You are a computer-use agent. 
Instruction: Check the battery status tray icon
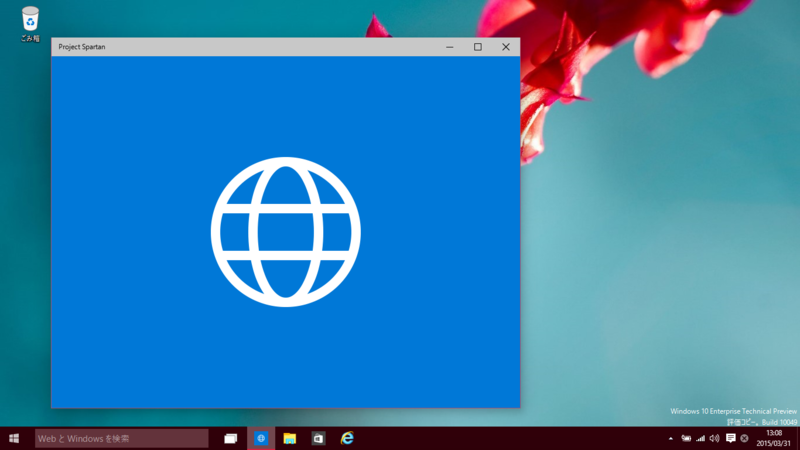pyautogui.click(x=686, y=438)
